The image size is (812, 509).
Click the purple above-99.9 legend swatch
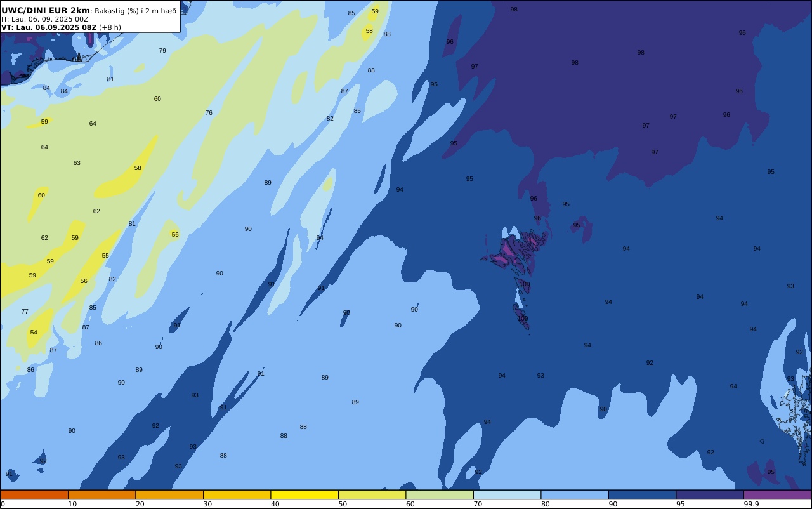[x=777, y=494]
